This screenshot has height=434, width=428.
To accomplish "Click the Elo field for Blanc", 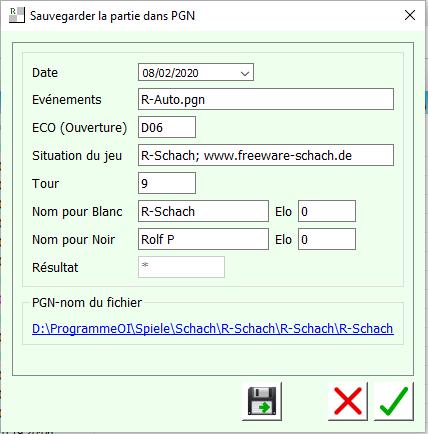I will click(x=327, y=211).
